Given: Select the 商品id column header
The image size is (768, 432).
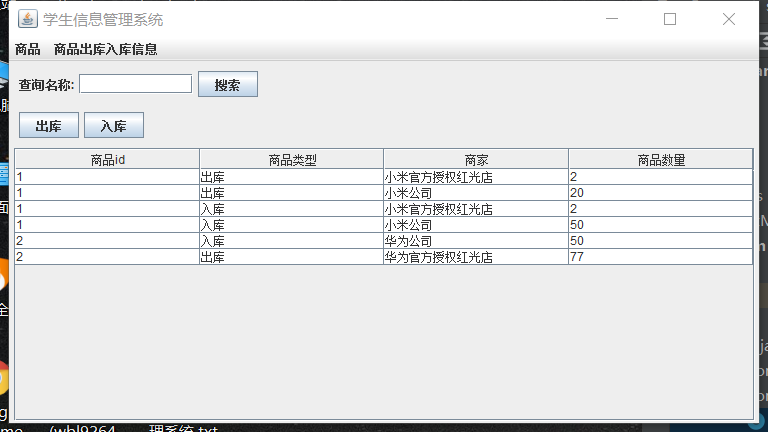Looking at the screenshot, I should (x=107, y=159).
